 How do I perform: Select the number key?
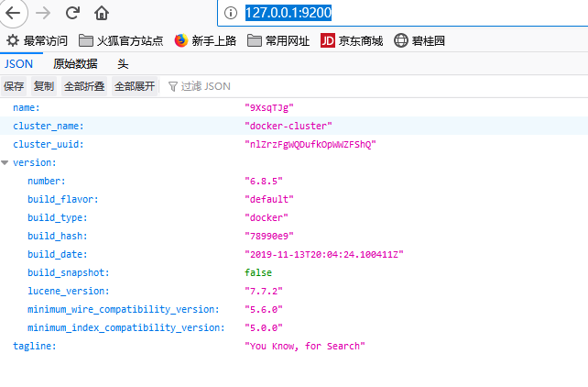(47, 181)
